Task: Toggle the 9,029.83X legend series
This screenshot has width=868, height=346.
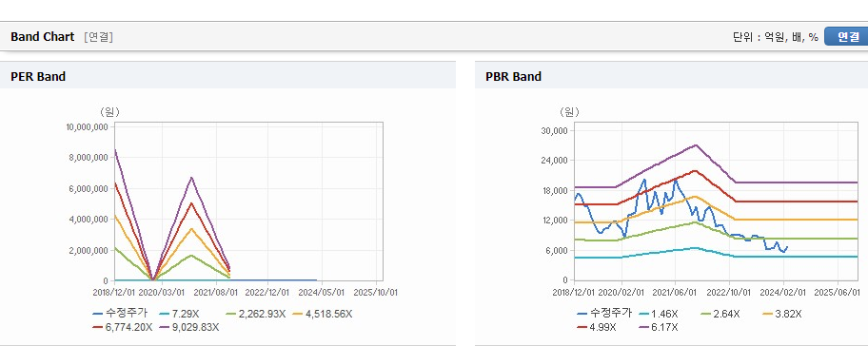Action: tap(188, 327)
